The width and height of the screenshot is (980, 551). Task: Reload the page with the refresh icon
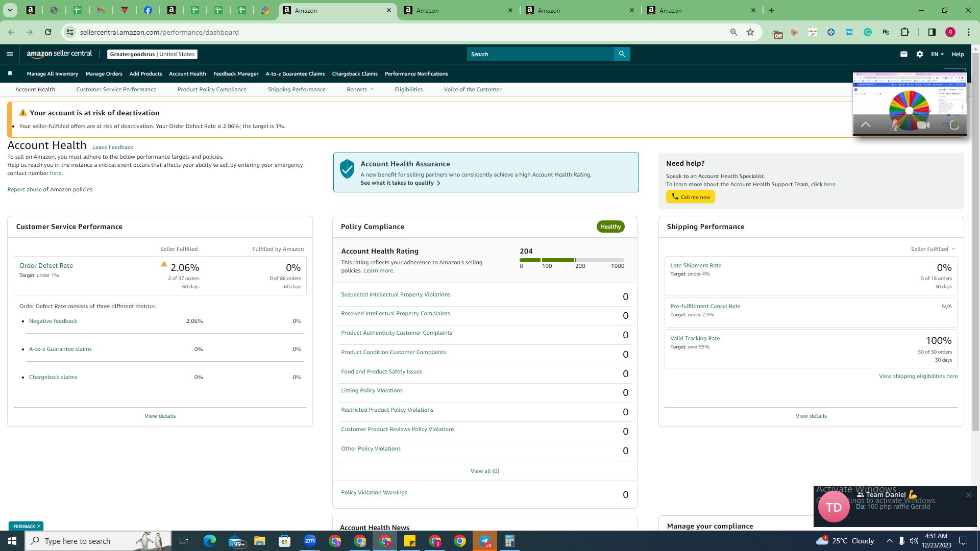pos(48,32)
